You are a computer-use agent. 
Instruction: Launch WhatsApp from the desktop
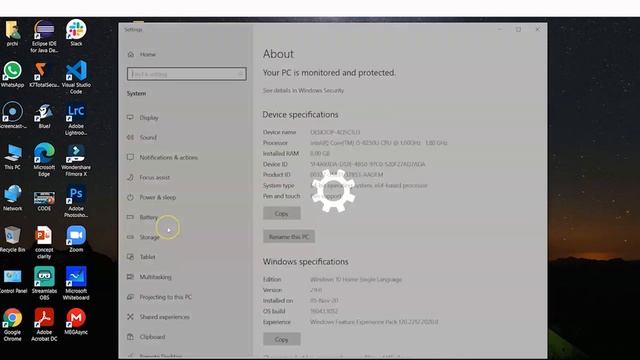coord(12,75)
